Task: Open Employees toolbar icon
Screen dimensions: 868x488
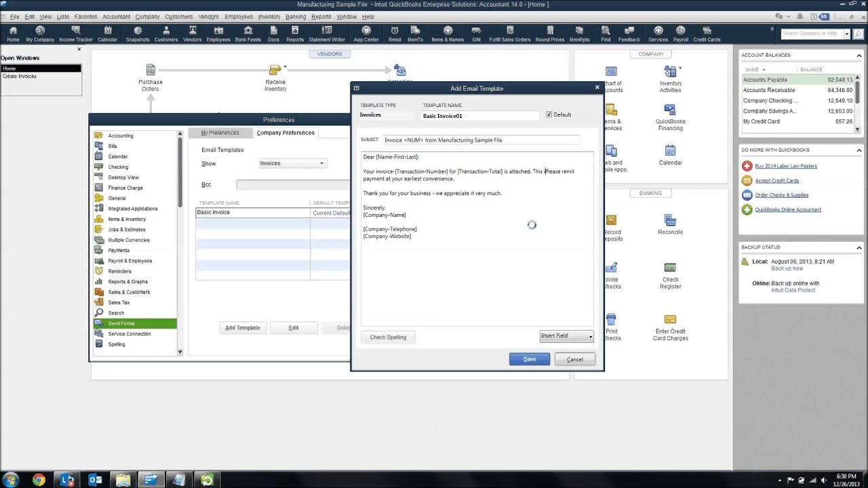Action: coord(218,34)
